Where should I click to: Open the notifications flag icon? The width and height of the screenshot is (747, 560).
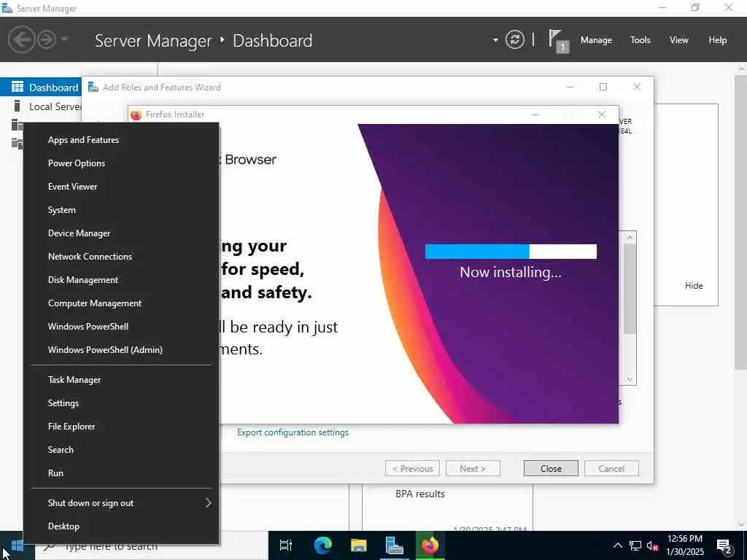point(558,41)
